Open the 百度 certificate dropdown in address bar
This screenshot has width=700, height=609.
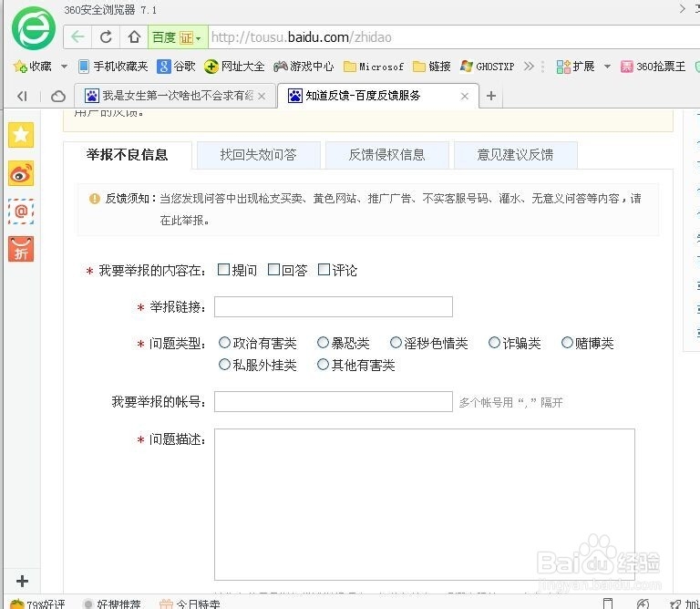[x=178, y=37]
